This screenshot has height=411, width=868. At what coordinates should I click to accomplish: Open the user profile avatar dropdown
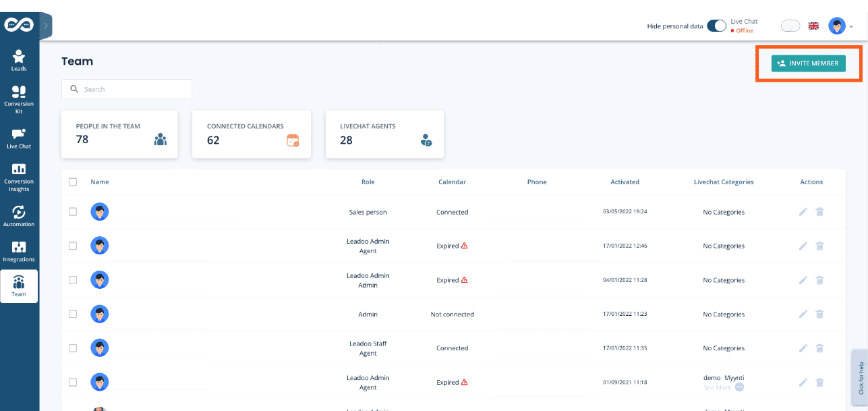click(x=840, y=26)
